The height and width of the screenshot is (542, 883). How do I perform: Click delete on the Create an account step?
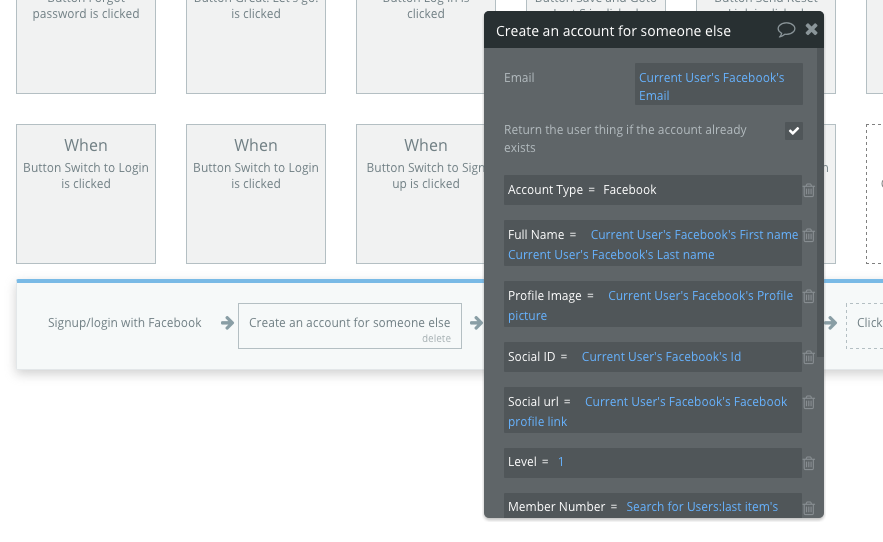coord(436,339)
